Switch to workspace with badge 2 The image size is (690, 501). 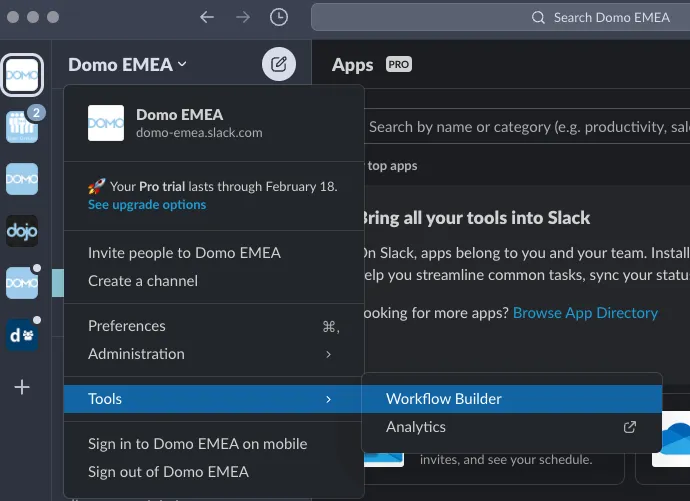[22, 126]
